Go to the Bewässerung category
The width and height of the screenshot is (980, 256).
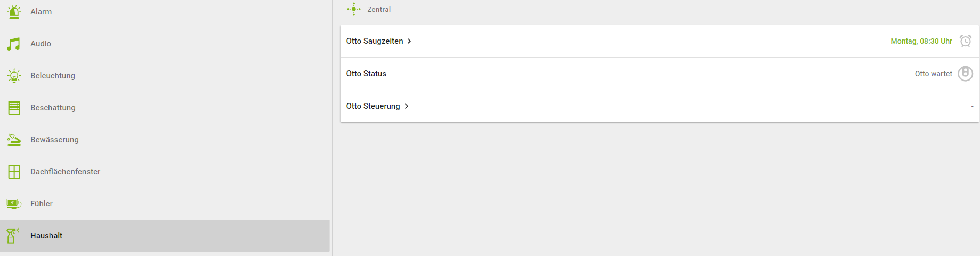(x=54, y=140)
